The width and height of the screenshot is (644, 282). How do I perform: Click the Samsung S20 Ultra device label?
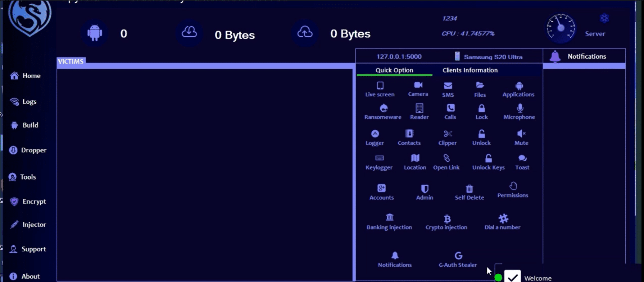(493, 57)
